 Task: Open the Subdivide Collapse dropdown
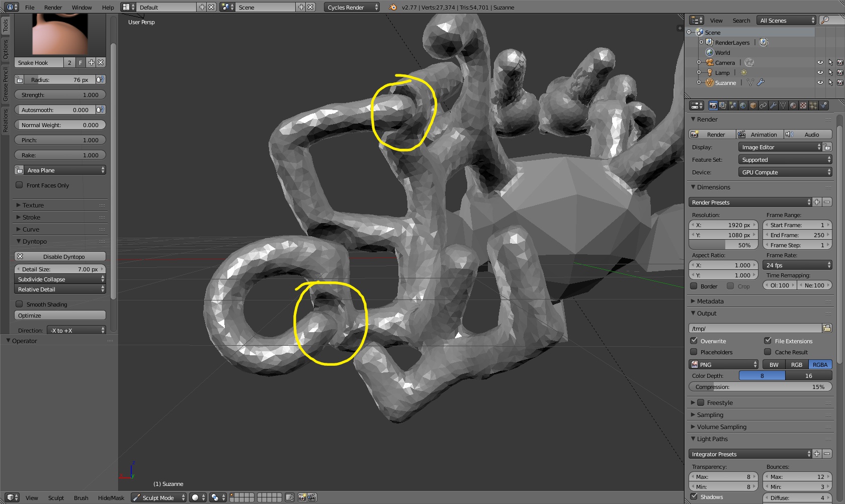pos(60,279)
